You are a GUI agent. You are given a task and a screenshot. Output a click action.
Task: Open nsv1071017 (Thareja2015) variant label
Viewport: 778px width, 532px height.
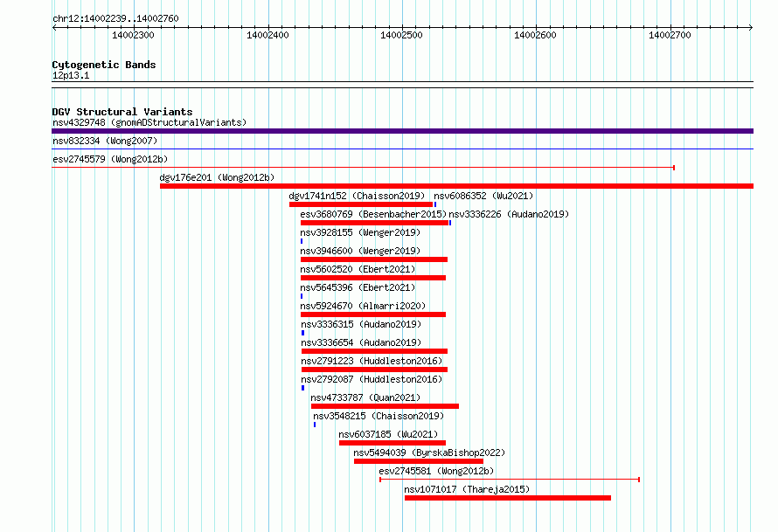(467, 489)
